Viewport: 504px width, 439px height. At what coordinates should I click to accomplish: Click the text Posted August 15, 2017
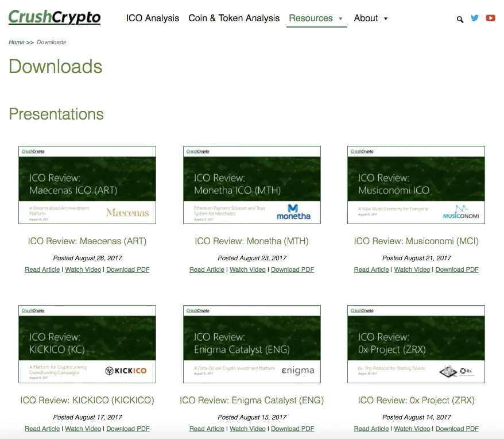pos(252,417)
